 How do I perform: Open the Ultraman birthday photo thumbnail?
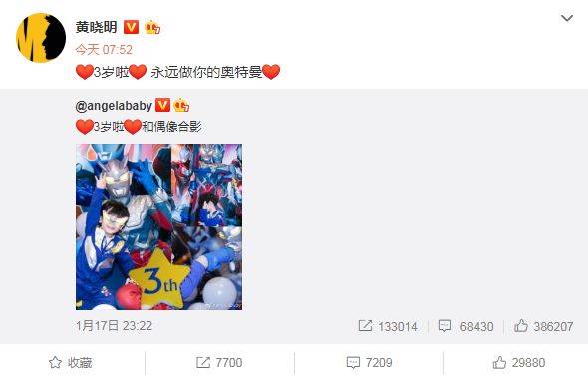[x=159, y=226]
